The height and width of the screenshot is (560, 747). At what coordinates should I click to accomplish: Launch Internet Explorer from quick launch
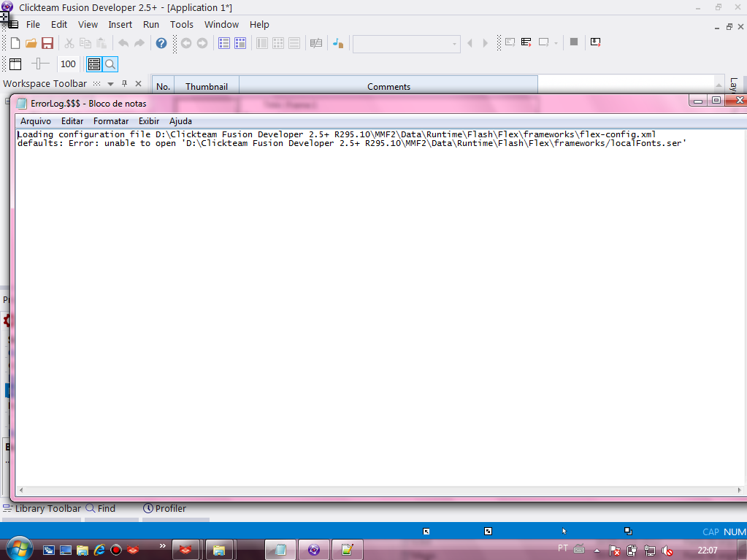[x=99, y=550]
